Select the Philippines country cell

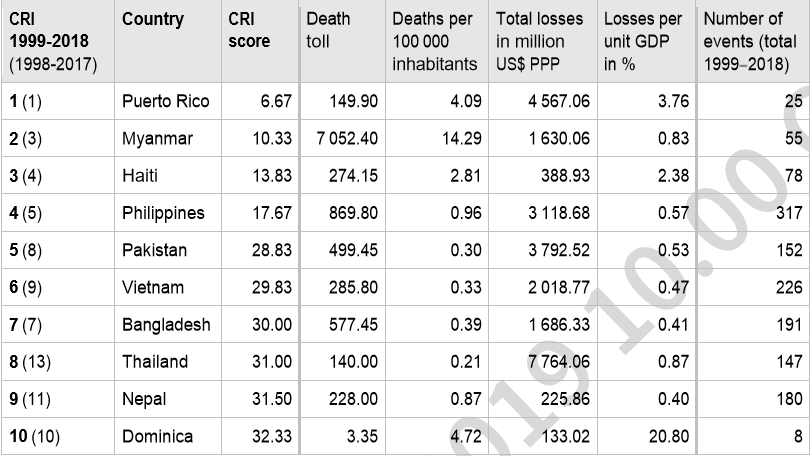[162, 213]
